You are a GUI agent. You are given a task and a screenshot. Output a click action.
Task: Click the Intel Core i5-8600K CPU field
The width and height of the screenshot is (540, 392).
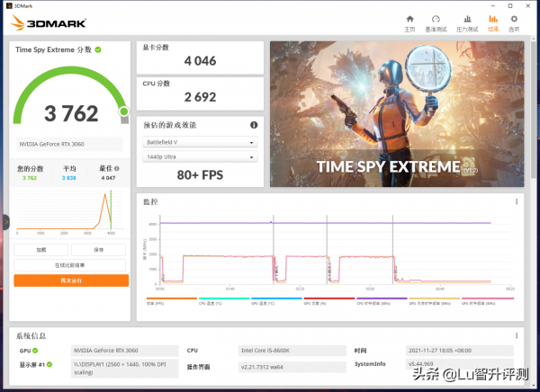pos(292,351)
